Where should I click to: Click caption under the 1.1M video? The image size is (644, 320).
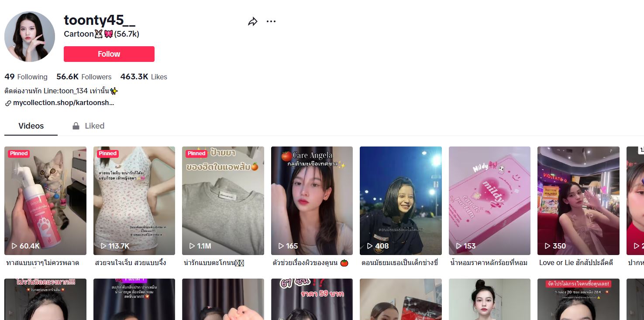coord(214,263)
